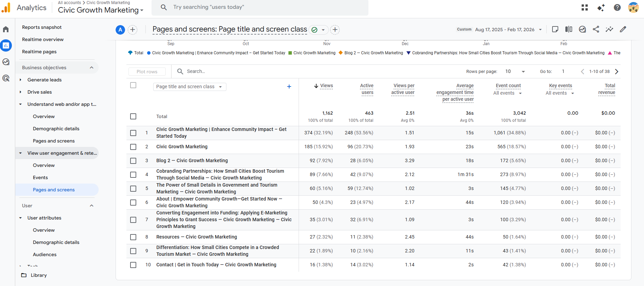Click the All Users segment A badge
This screenshot has width=644, height=286.
click(x=120, y=30)
